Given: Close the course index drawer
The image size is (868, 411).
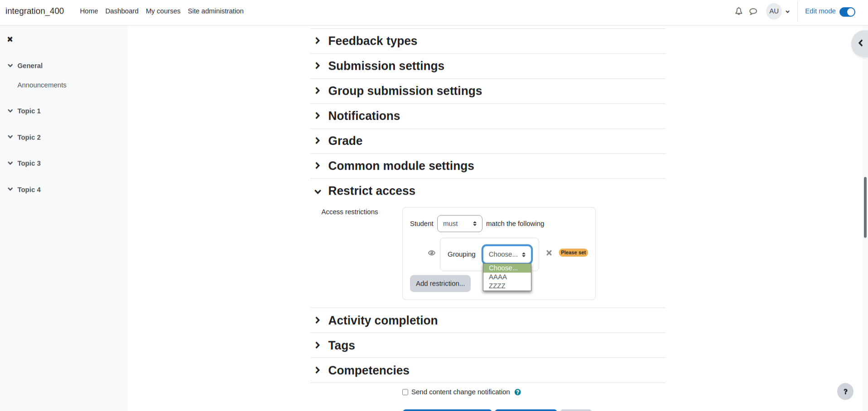Looking at the screenshot, I should click(10, 39).
